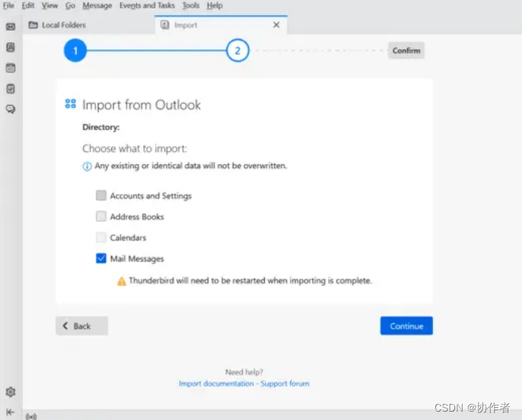The image size is (522, 420).
Task: Check the Address Books checkbox
Action: point(101,216)
